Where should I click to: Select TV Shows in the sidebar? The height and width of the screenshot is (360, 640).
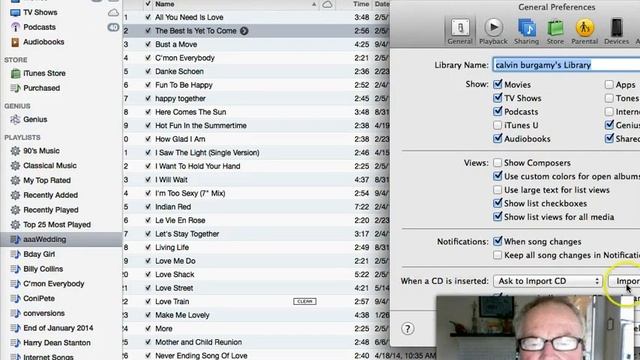pyautogui.click(x=40, y=12)
